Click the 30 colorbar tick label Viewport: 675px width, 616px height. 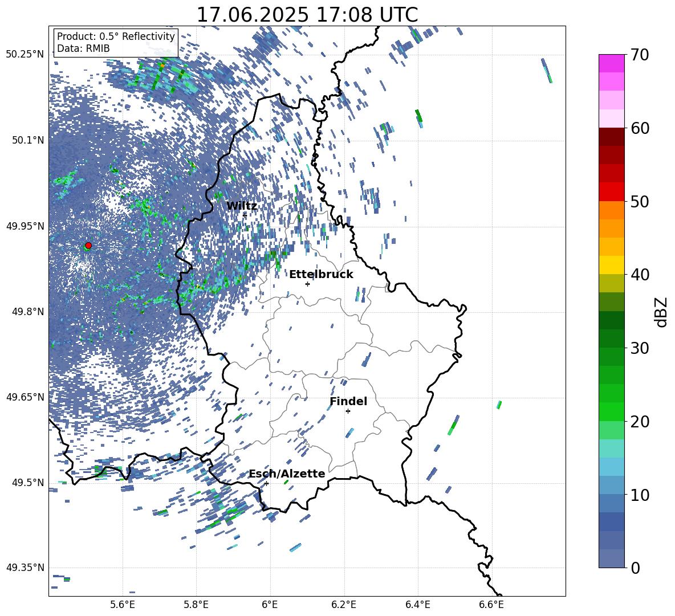(639, 348)
